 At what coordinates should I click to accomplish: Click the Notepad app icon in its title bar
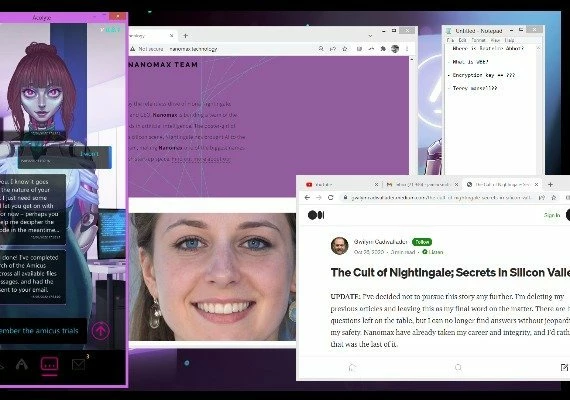(449, 31)
